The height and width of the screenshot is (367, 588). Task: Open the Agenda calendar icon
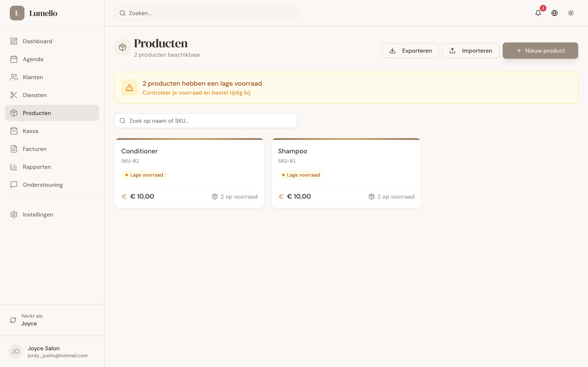(x=14, y=59)
